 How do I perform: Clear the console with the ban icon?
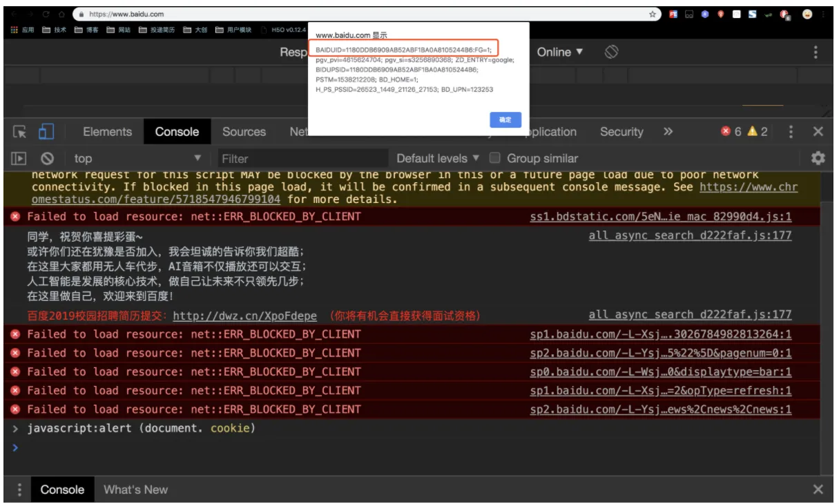[47, 158]
